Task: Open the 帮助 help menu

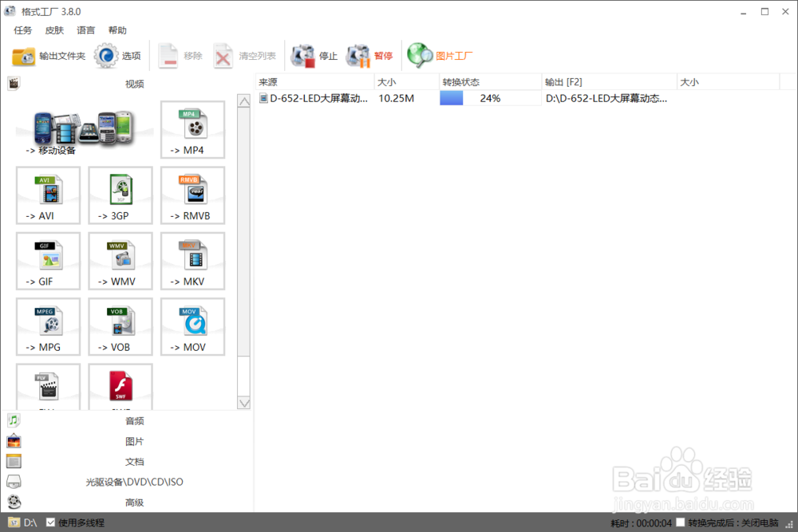Action: (117, 30)
